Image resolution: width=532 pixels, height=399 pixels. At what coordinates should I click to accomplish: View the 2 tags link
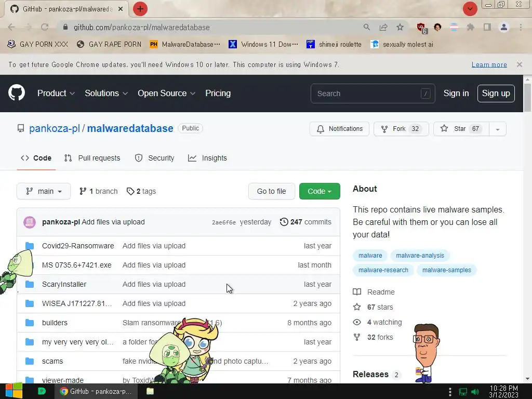[x=141, y=191]
